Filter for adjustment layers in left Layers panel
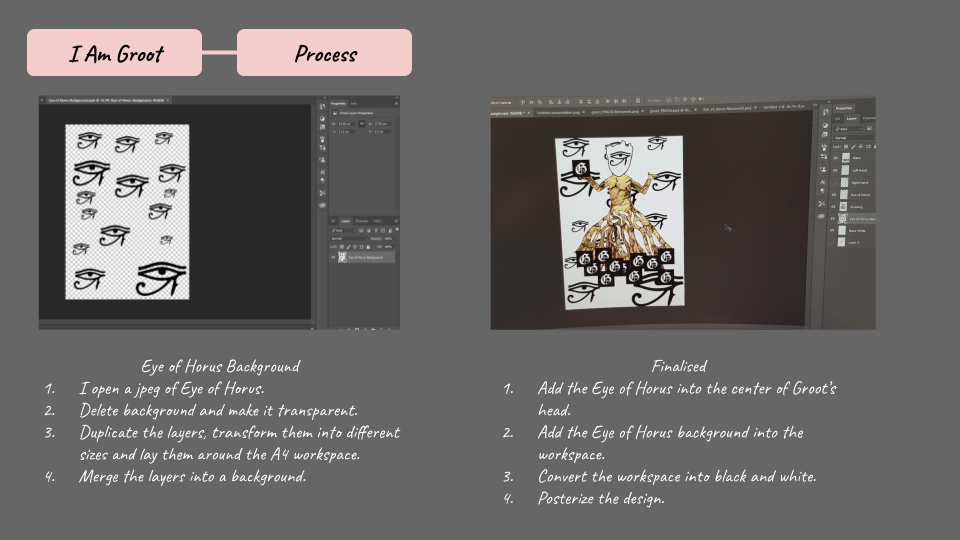The height and width of the screenshot is (540, 960). click(369, 230)
